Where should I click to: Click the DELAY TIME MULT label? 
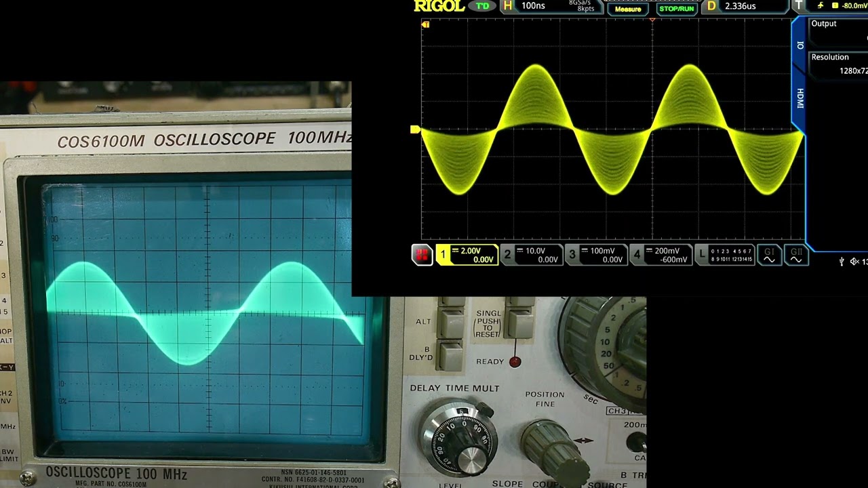point(454,388)
